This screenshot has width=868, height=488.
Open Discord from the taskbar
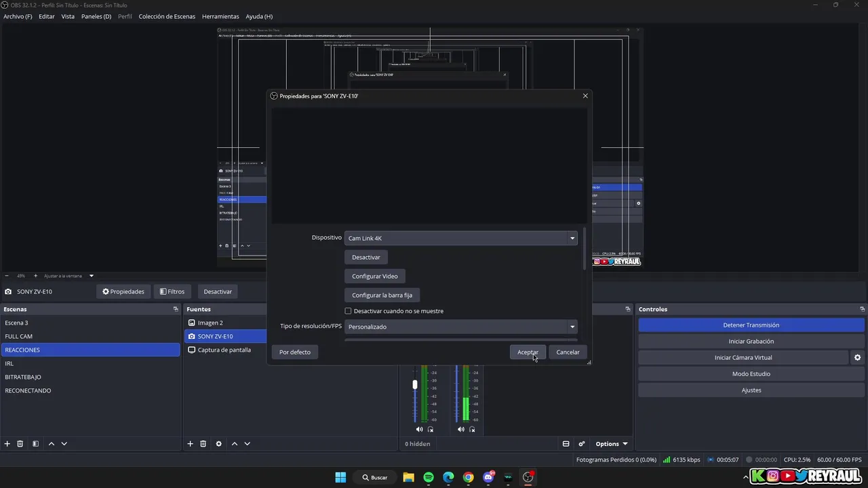(488, 477)
